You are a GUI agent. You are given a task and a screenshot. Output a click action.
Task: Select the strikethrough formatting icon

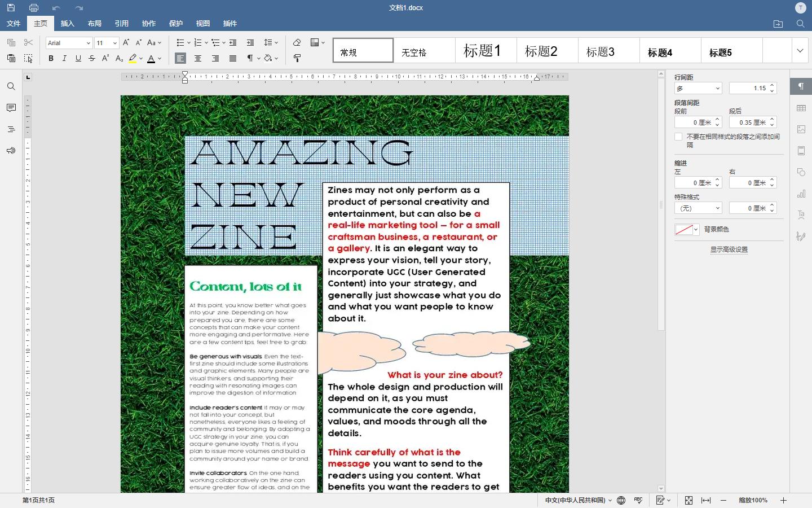click(x=91, y=58)
